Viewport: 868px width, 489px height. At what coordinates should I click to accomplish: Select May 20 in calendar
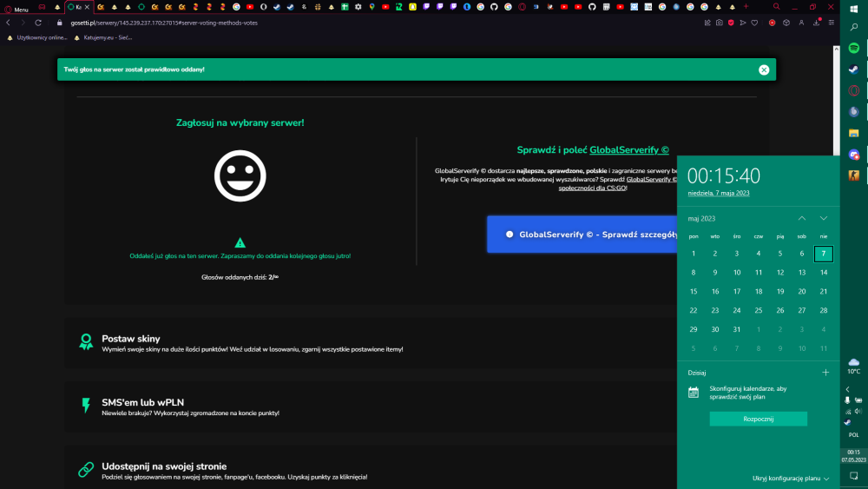tap(801, 291)
